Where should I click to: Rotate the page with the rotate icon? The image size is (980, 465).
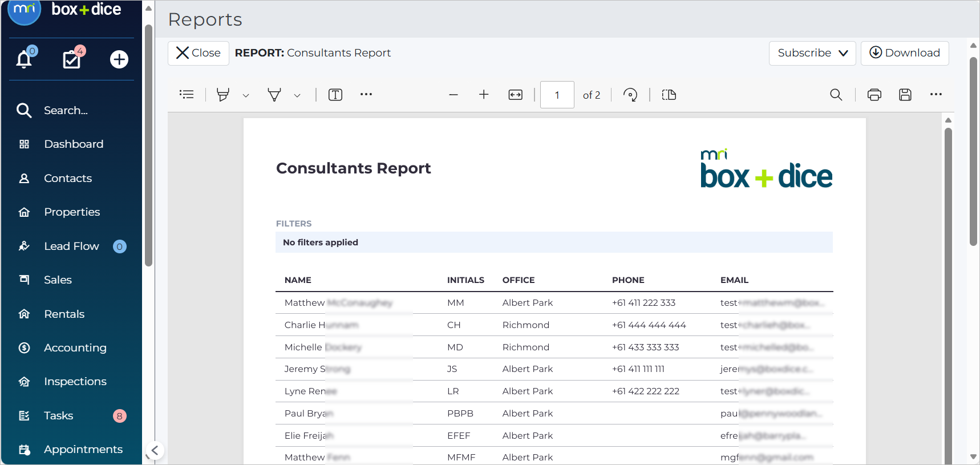(x=630, y=95)
